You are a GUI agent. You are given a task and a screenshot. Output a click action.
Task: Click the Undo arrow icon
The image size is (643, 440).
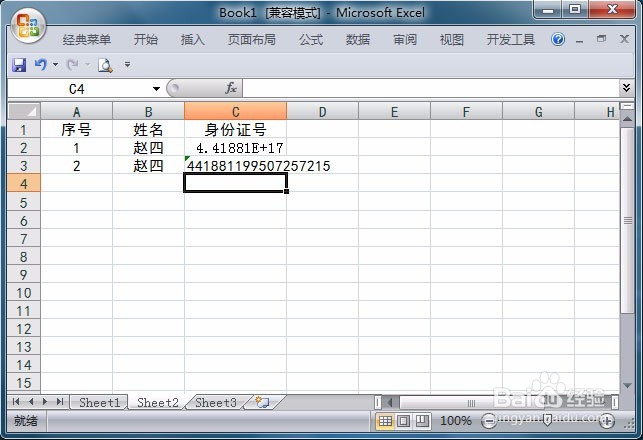(41, 64)
